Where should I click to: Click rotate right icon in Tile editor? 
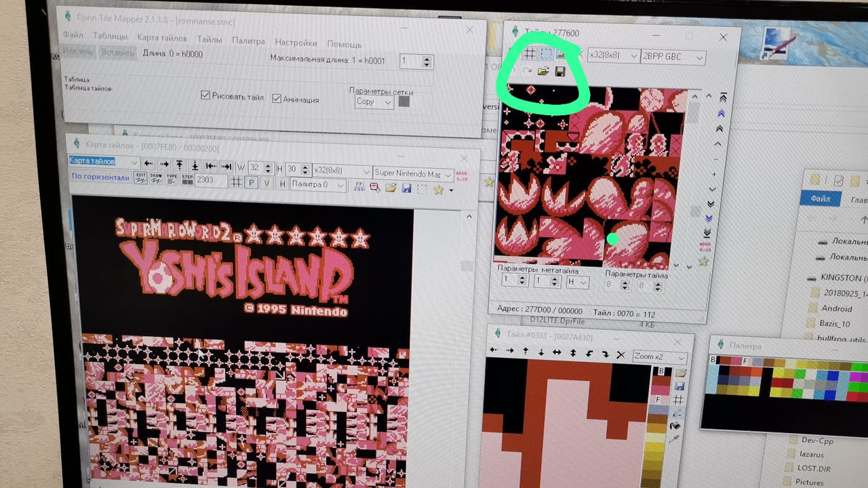click(x=606, y=354)
